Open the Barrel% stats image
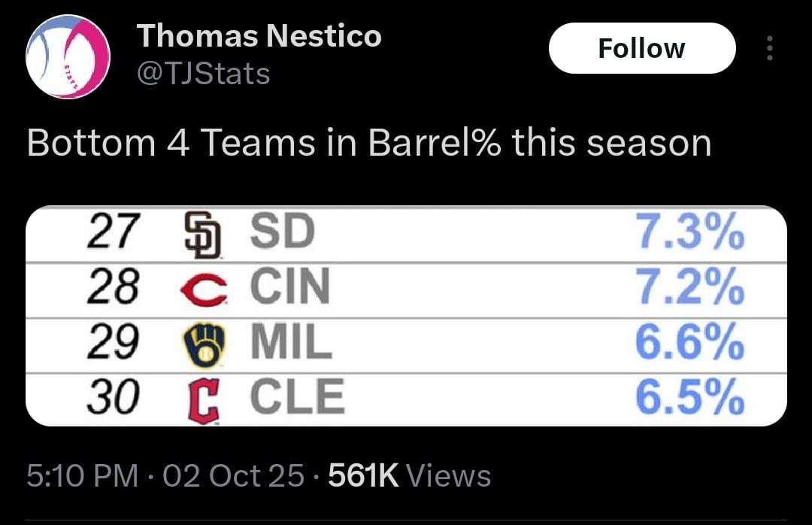Viewport: 812px width, 525px height. (406, 314)
